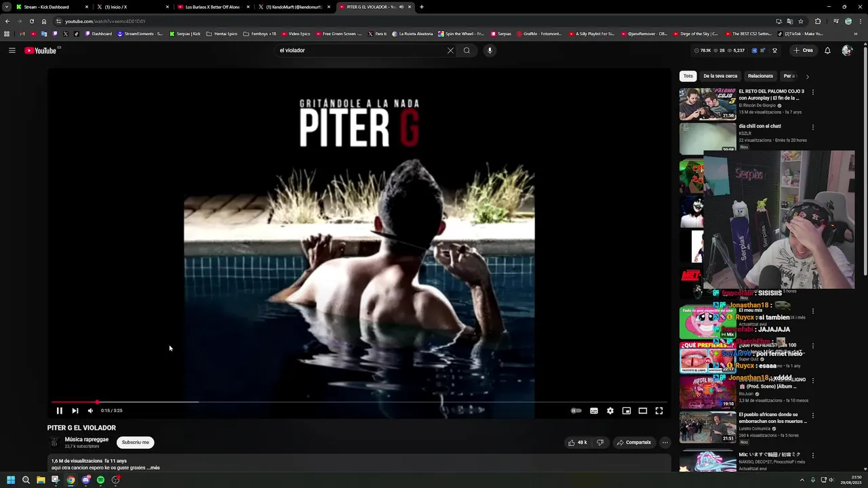Open the Música rapreggae channel name
The image size is (868, 488).
point(86,439)
